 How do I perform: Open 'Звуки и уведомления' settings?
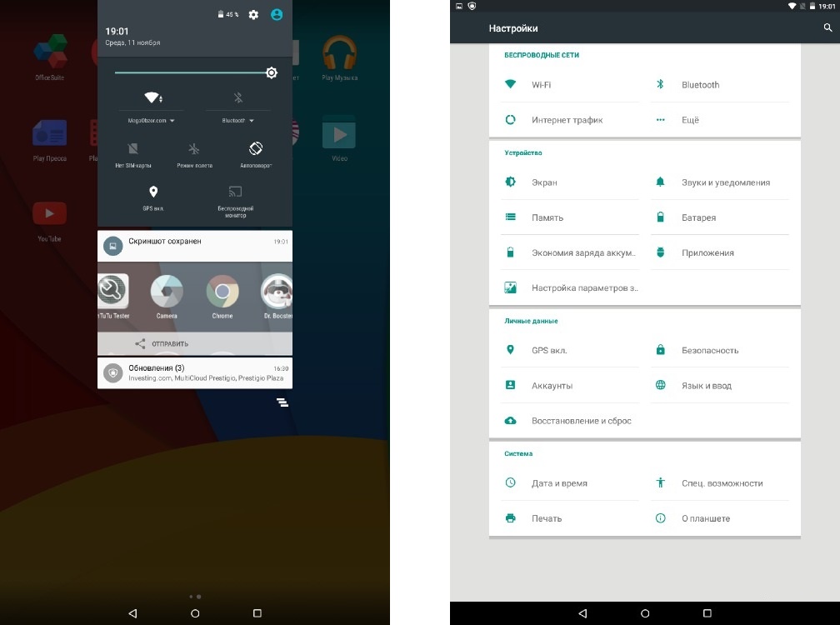[720, 182]
